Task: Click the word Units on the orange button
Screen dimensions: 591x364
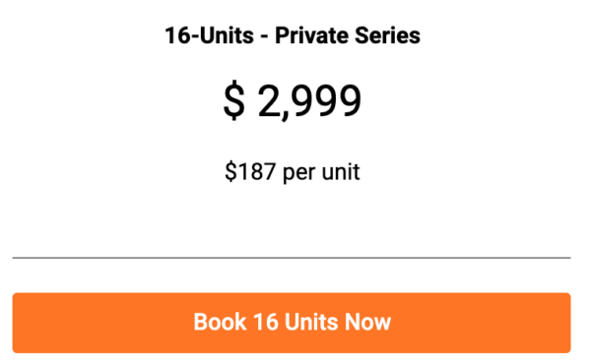Action: point(311,322)
